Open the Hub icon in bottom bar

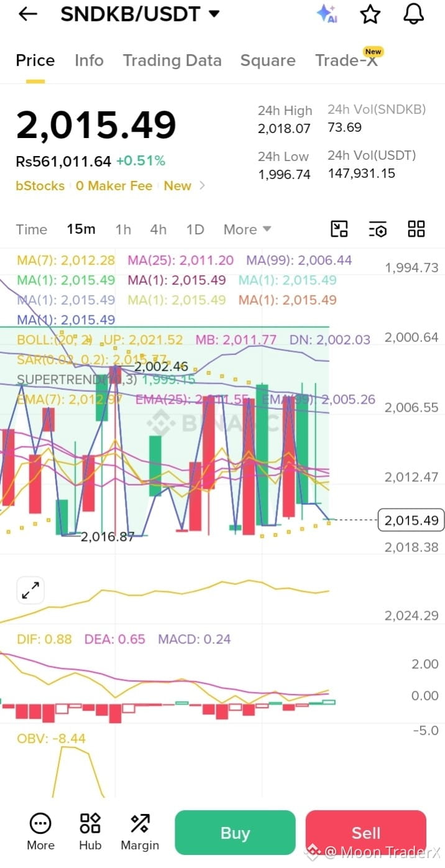pos(90,833)
